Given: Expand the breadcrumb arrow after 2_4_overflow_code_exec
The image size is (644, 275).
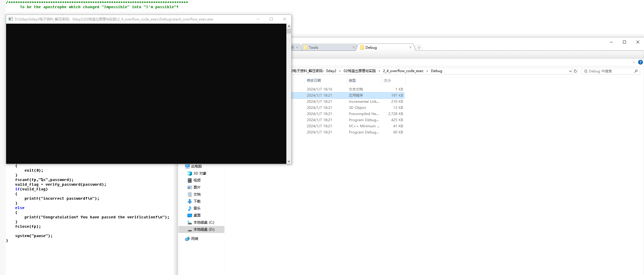Looking at the screenshot, I should coord(427,71).
